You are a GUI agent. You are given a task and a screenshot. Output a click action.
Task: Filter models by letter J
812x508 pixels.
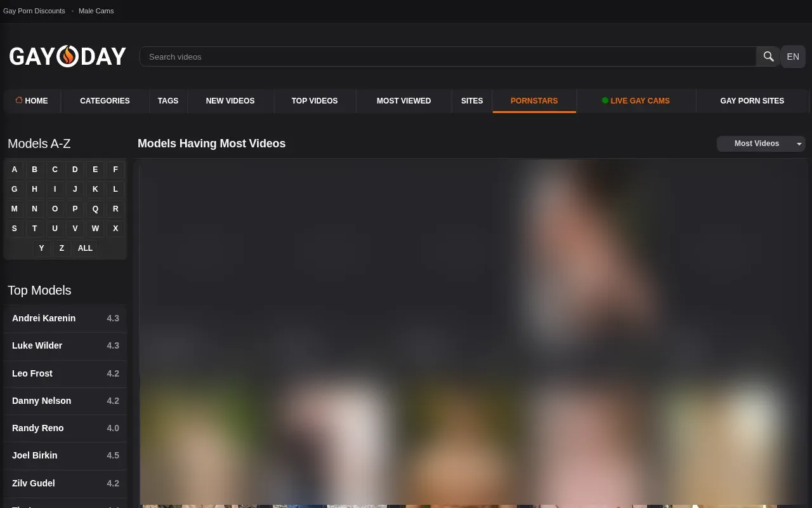click(75, 189)
